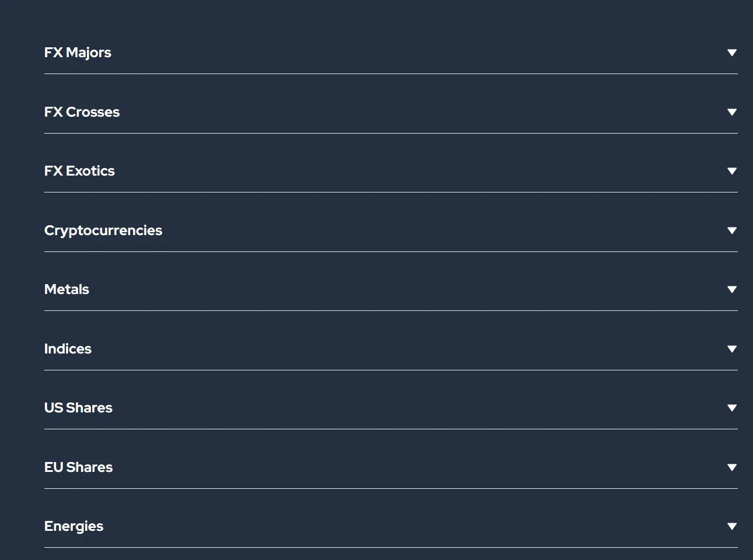This screenshot has width=753, height=560.
Task: Click the FX Crosses triangle arrow
Action: [732, 112]
